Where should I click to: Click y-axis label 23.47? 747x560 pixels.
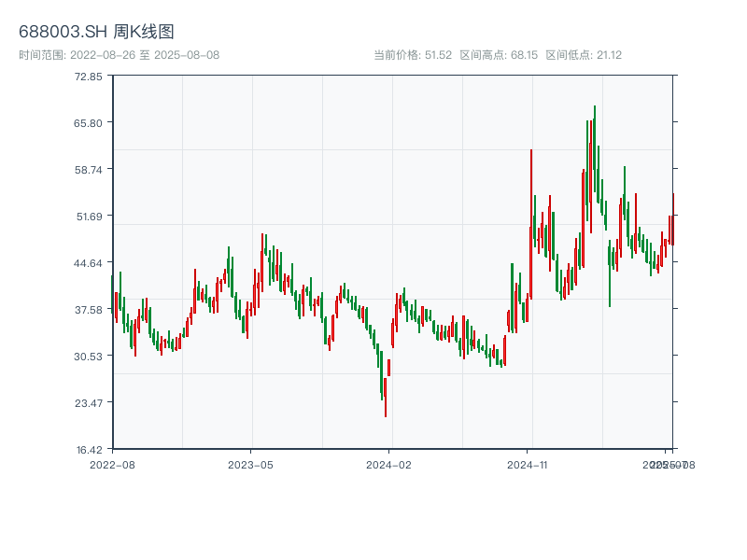coord(88,403)
